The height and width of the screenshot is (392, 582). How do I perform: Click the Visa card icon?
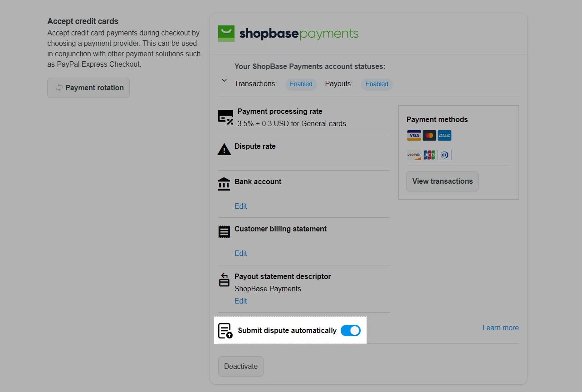[414, 135]
